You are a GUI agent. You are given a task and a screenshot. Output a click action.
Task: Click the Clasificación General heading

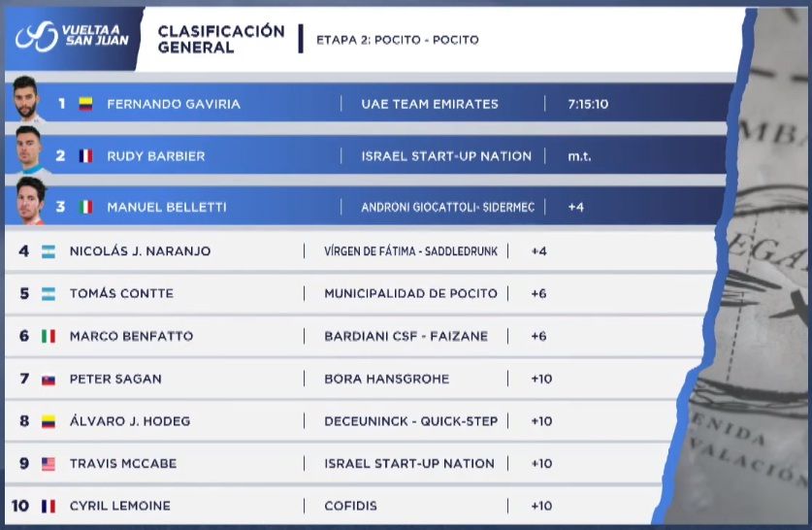221,39
